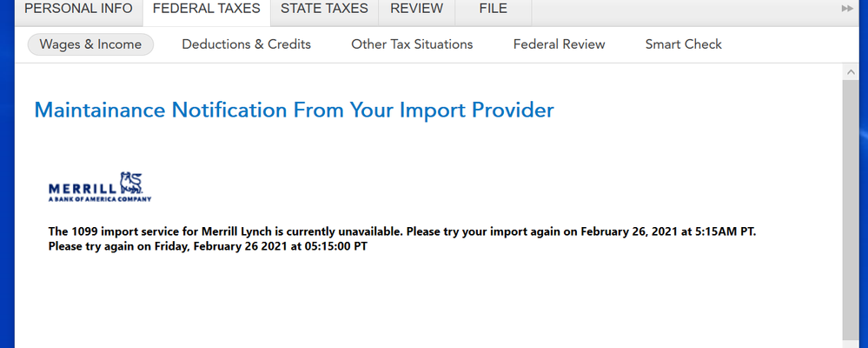Click the double-arrow icon in the tab bar

[x=847, y=9]
